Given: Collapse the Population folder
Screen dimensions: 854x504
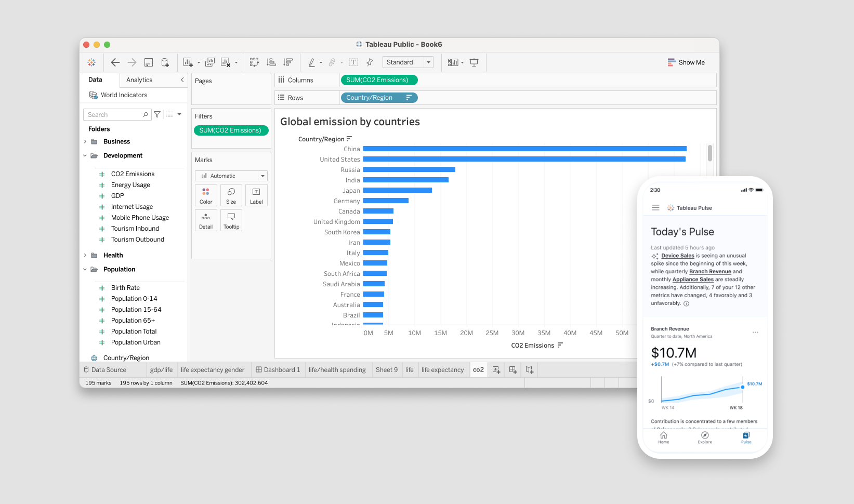Looking at the screenshot, I should 85,269.
